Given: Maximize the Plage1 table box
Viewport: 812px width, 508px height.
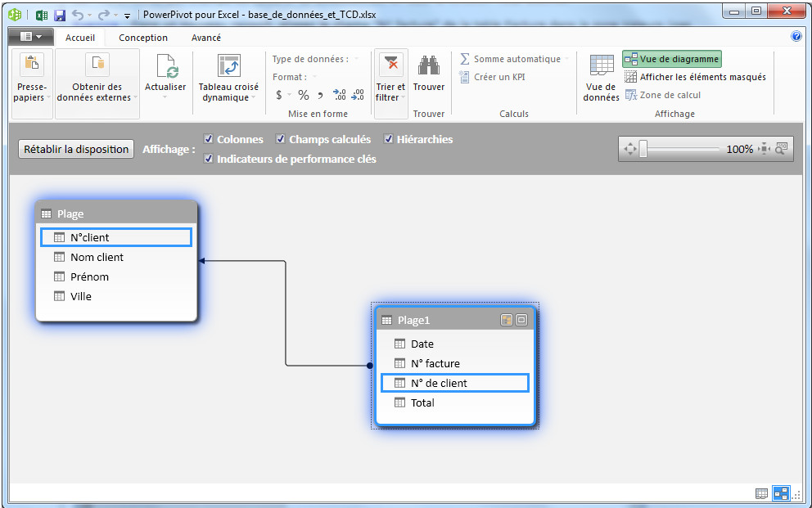Looking at the screenshot, I should coord(521,320).
